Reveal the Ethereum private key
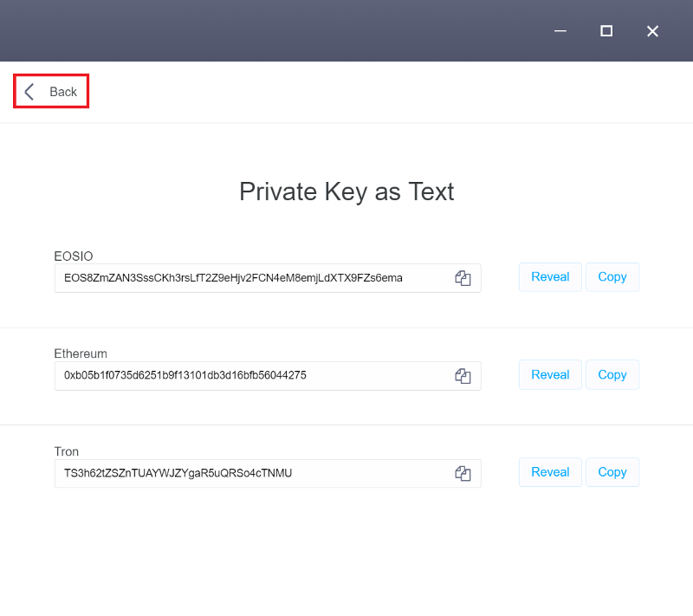This screenshot has width=693, height=616. pos(550,375)
